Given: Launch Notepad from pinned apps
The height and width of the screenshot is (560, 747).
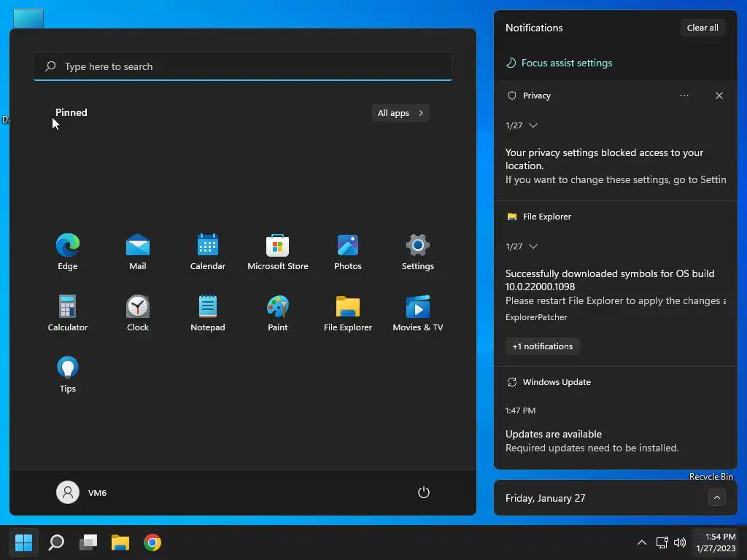Looking at the screenshot, I should (208, 314).
